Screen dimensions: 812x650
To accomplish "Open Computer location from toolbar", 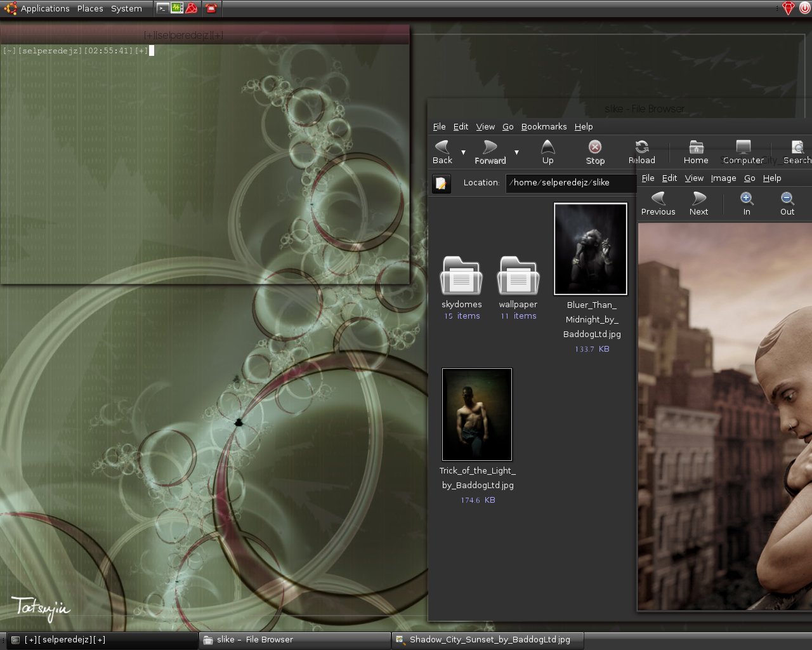I will (x=743, y=152).
